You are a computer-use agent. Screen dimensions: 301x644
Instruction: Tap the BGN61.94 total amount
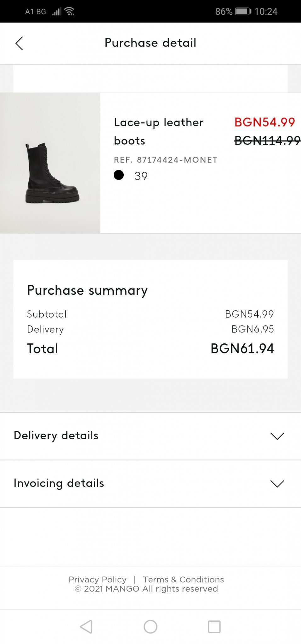pyautogui.click(x=242, y=349)
